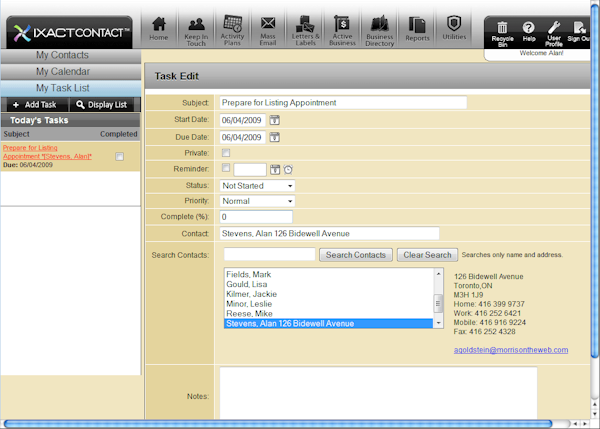Open User Profile wrench icon
Screen dimensions: 600x429
click(x=554, y=34)
